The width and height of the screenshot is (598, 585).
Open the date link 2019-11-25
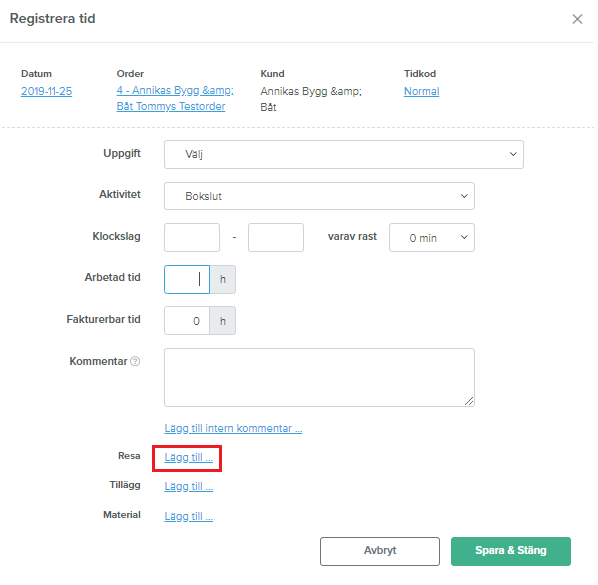pos(47,91)
